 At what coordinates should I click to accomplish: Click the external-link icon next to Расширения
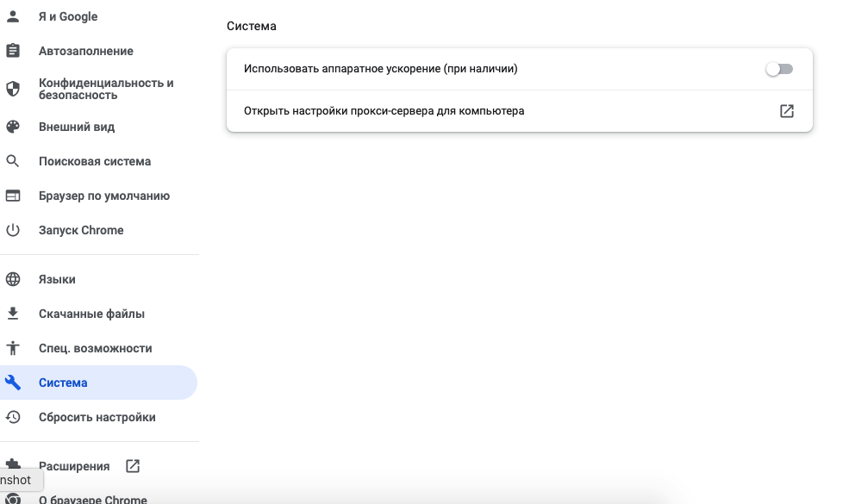click(133, 466)
